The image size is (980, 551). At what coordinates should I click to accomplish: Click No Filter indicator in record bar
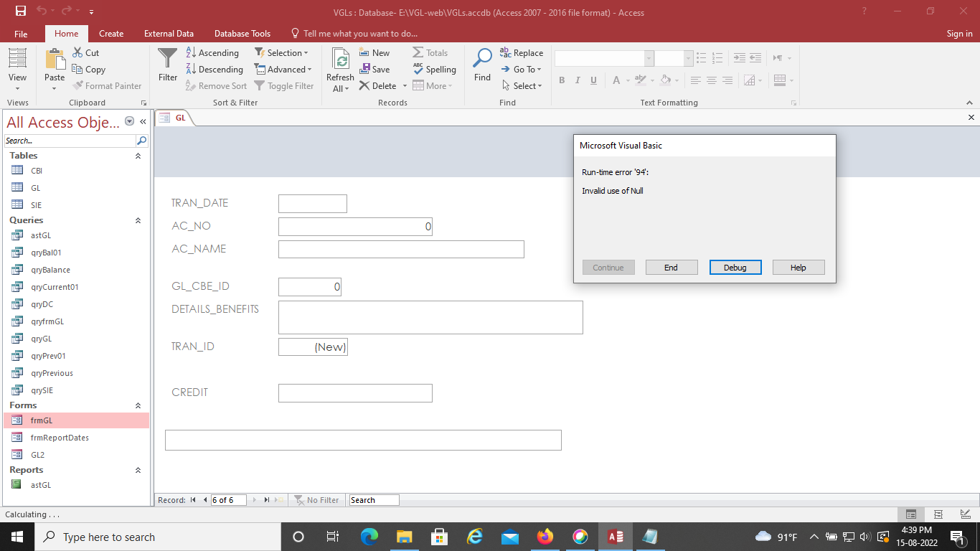pyautogui.click(x=316, y=500)
